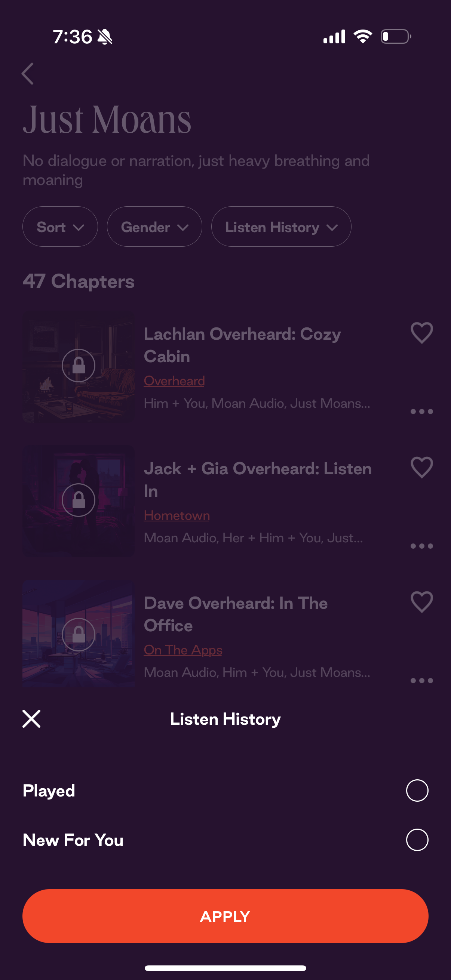Open more options for Lachlan Overheard chapter

[422, 412]
